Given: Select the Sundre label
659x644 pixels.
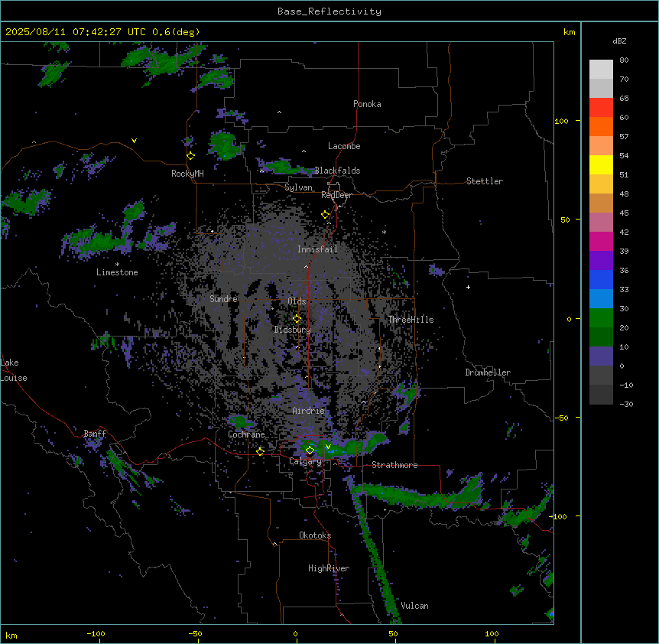Looking at the screenshot, I should [223, 299].
